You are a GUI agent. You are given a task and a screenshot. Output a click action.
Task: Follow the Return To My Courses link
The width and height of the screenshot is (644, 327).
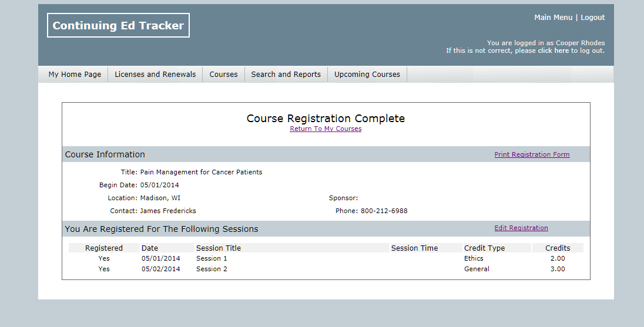click(326, 129)
